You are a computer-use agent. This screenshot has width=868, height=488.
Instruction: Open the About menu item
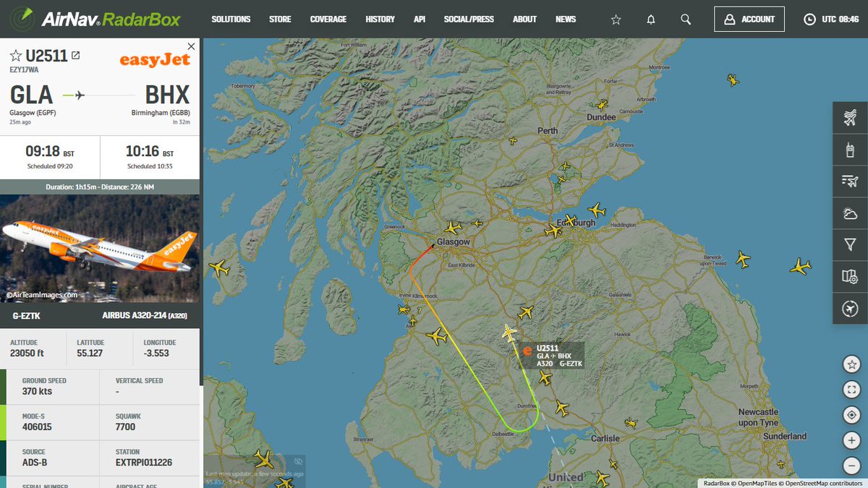coord(524,20)
